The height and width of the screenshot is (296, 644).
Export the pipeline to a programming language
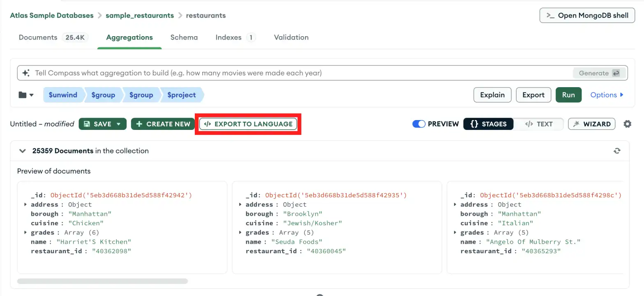(x=248, y=124)
